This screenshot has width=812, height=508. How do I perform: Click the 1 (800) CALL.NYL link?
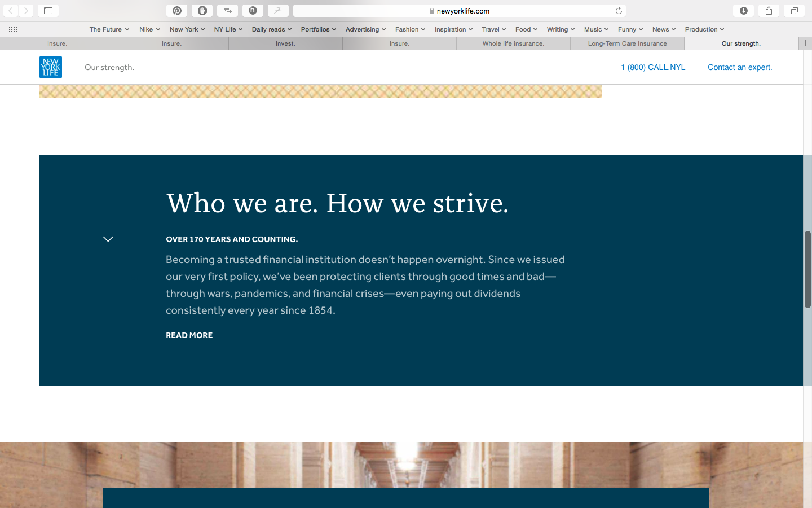(x=653, y=67)
